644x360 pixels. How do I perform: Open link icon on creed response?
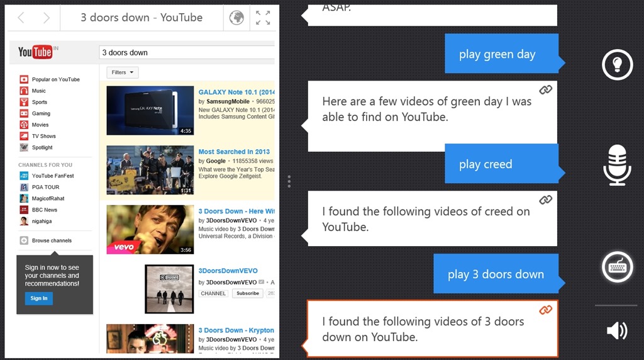[x=545, y=200]
